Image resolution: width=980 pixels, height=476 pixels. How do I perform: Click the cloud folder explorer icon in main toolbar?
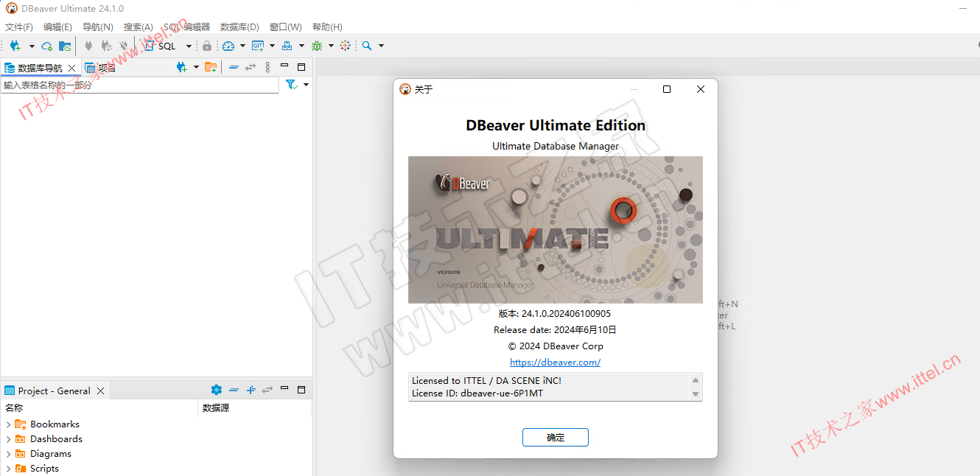(65, 46)
